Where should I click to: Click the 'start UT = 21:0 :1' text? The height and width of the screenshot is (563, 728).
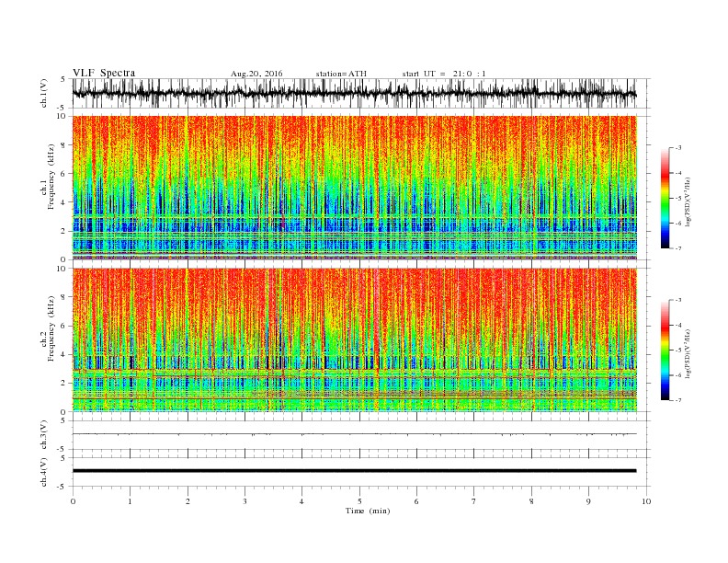click(x=444, y=74)
